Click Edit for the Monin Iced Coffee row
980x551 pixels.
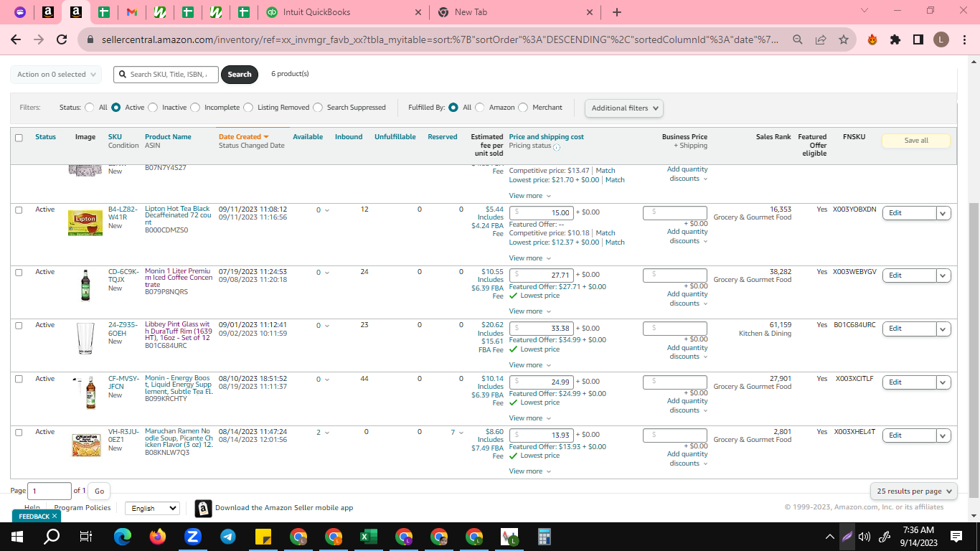(x=909, y=275)
